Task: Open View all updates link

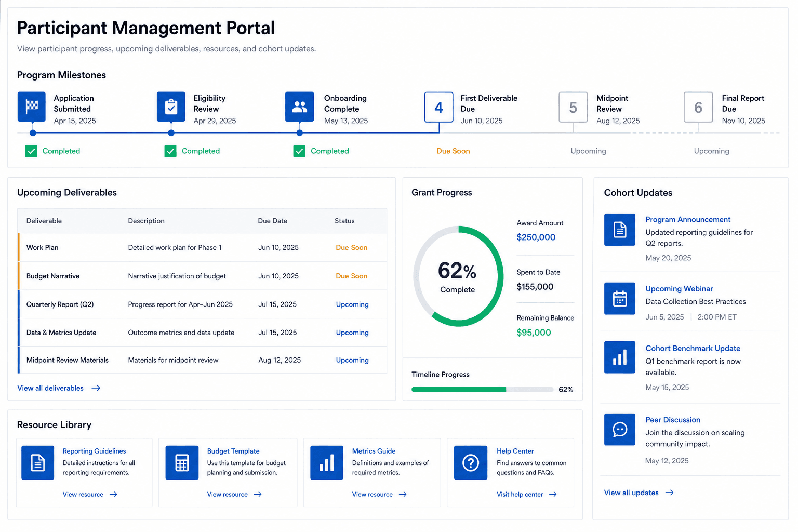Action: pos(631,493)
